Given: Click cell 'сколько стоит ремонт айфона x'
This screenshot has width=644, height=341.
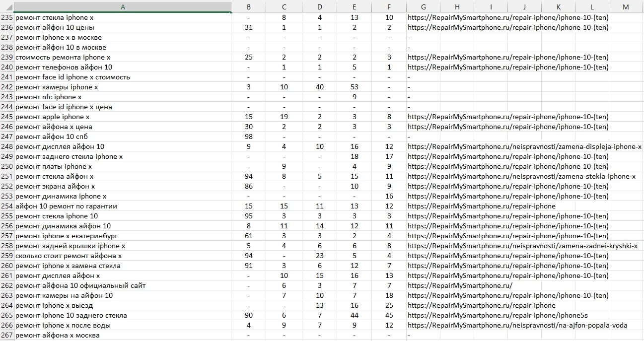Looking at the screenshot, I should [123, 256].
